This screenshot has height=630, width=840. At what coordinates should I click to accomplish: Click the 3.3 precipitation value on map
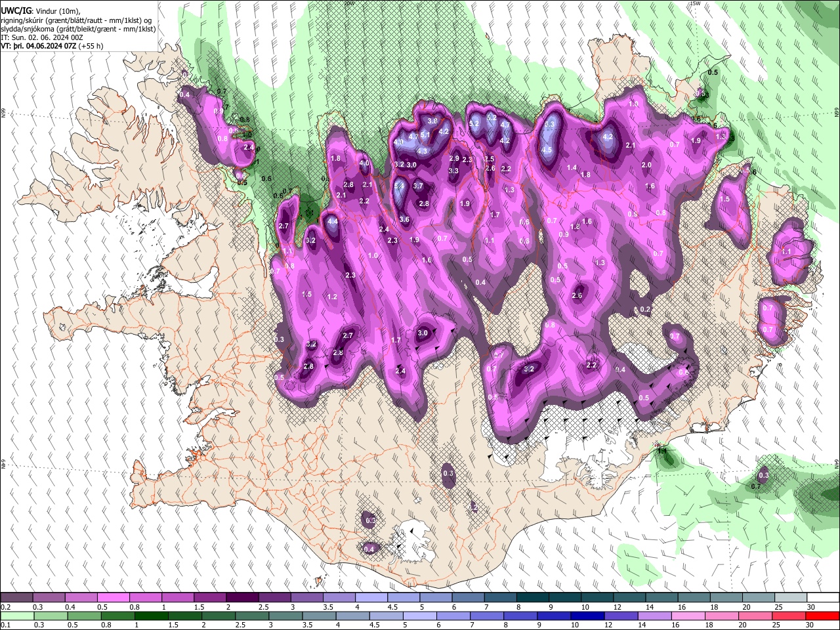(453, 171)
